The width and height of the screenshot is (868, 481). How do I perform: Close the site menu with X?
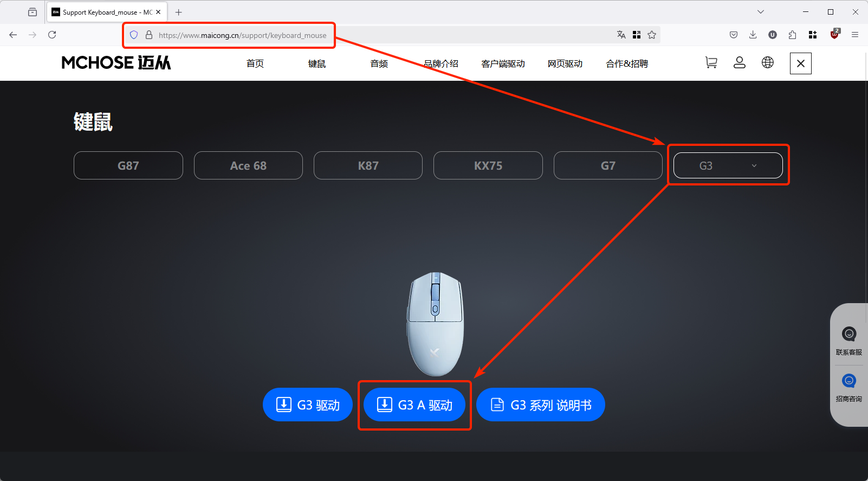click(801, 63)
